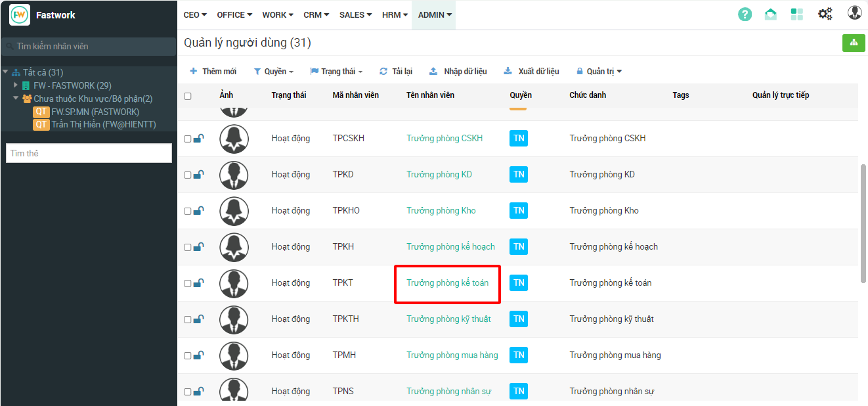Click the Tìm kiếm nhân viên search field
The width and height of the screenshot is (868, 406).
[89, 47]
